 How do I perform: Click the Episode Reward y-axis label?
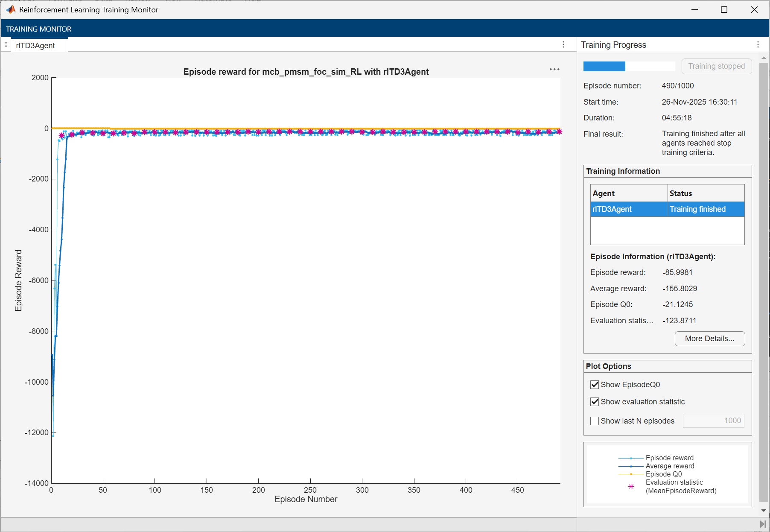[18, 281]
